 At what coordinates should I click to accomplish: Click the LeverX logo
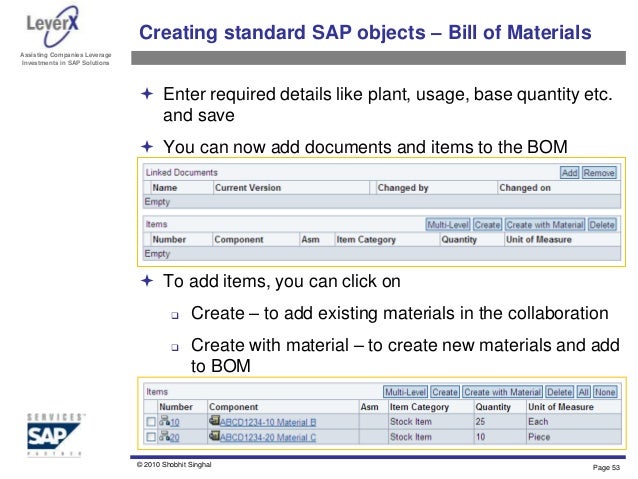tap(53, 26)
